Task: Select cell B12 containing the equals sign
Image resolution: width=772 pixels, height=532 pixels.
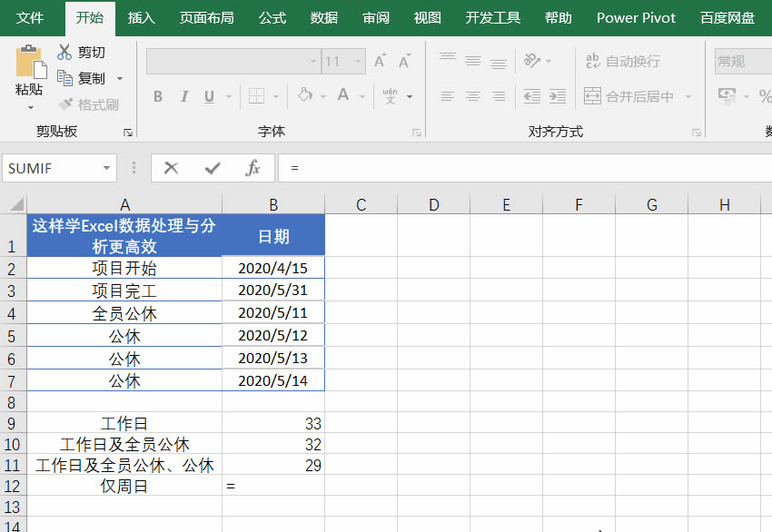Action: pyautogui.click(x=272, y=486)
